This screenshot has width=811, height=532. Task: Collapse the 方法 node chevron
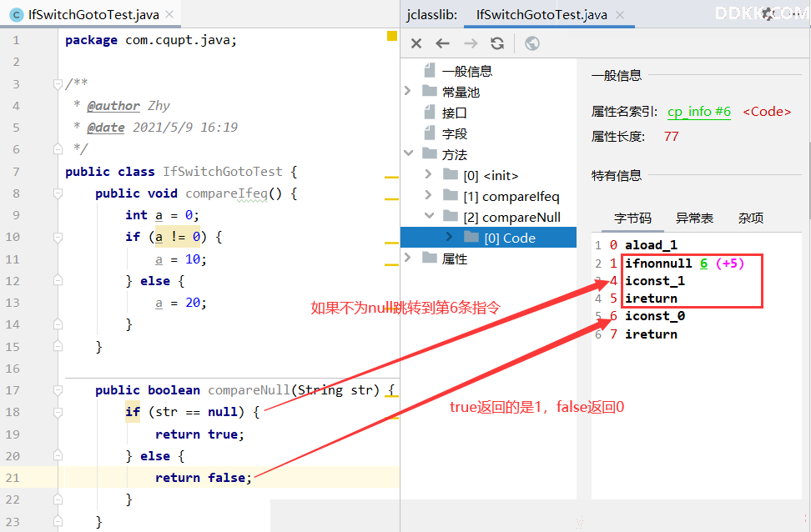coord(409,153)
